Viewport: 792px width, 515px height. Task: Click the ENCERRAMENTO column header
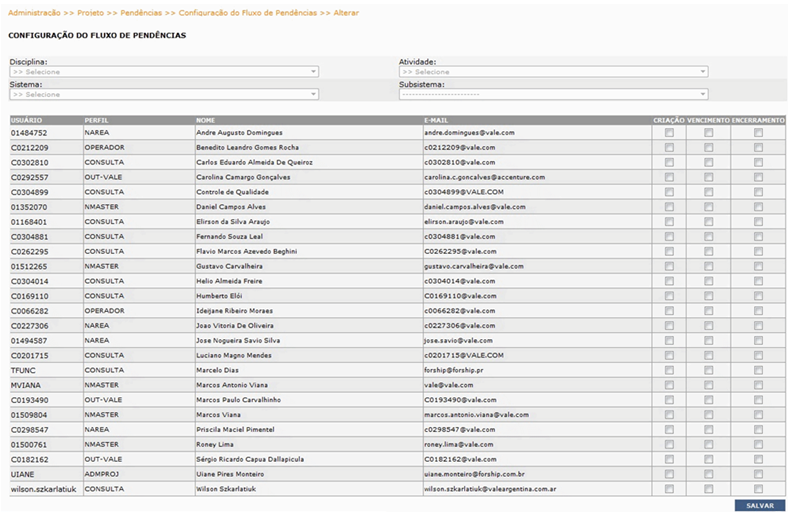pyautogui.click(x=758, y=120)
